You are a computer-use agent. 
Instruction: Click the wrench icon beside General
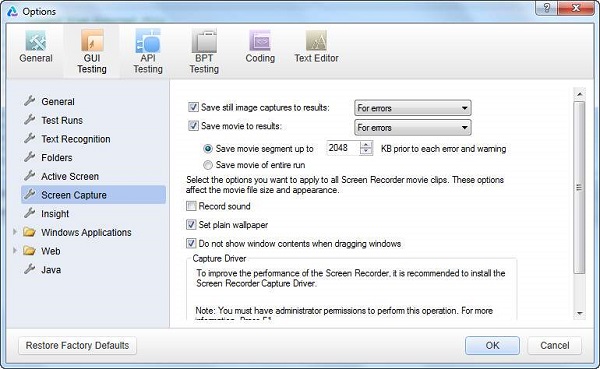[x=29, y=101]
